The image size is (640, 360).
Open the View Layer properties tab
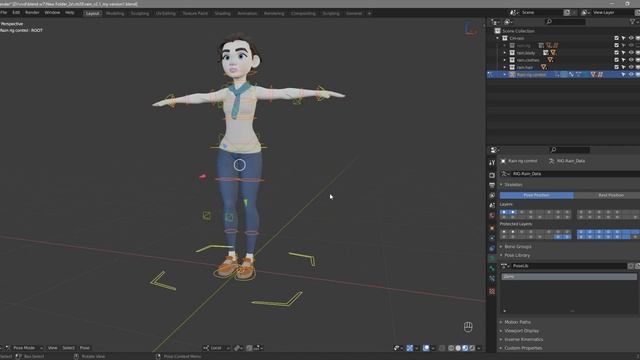point(492,196)
